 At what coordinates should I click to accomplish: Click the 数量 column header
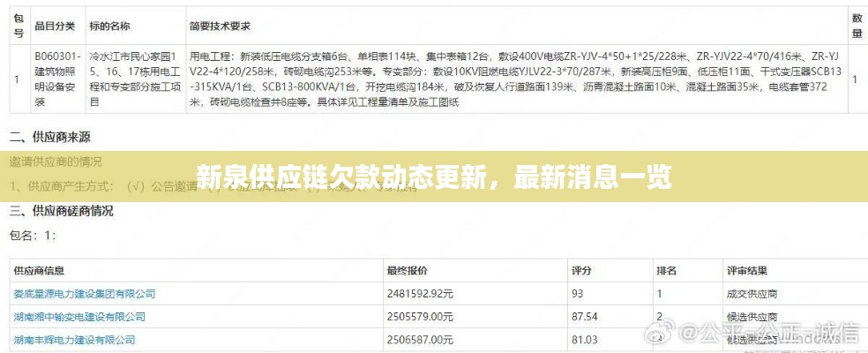click(857, 26)
